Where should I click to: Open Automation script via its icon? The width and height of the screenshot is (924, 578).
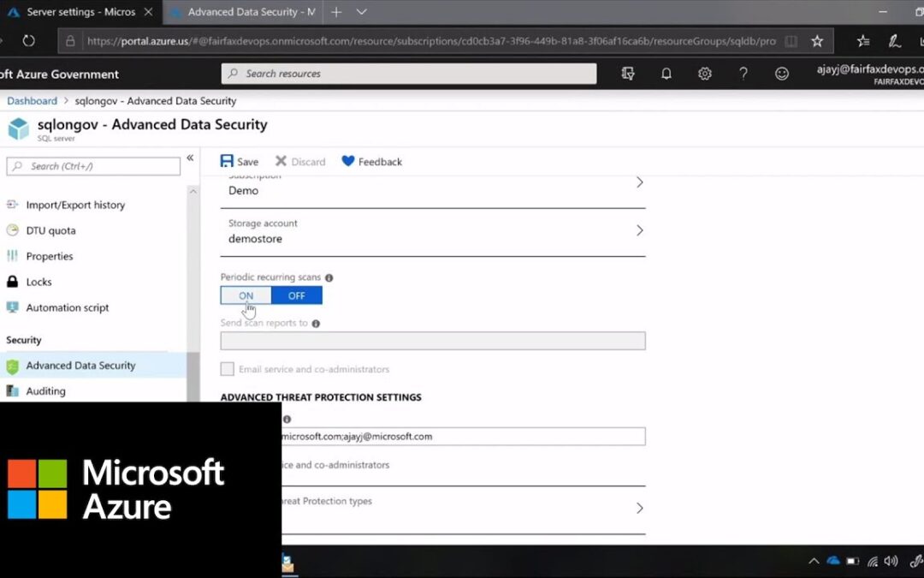[x=15, y=307]
